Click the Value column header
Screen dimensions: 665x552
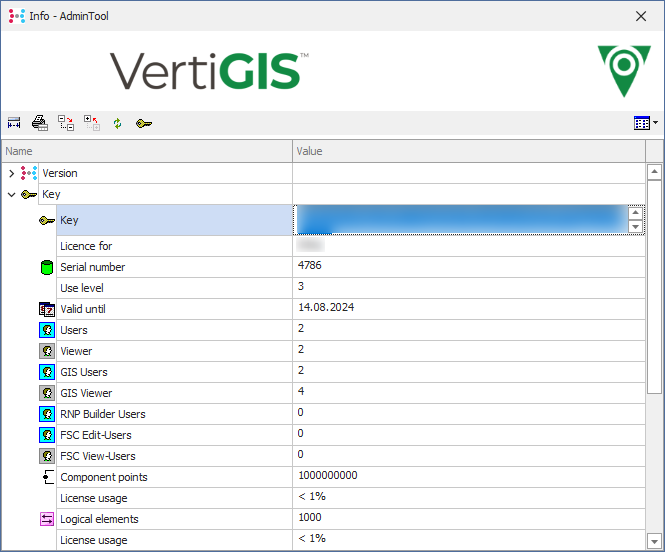click(469, 151)
